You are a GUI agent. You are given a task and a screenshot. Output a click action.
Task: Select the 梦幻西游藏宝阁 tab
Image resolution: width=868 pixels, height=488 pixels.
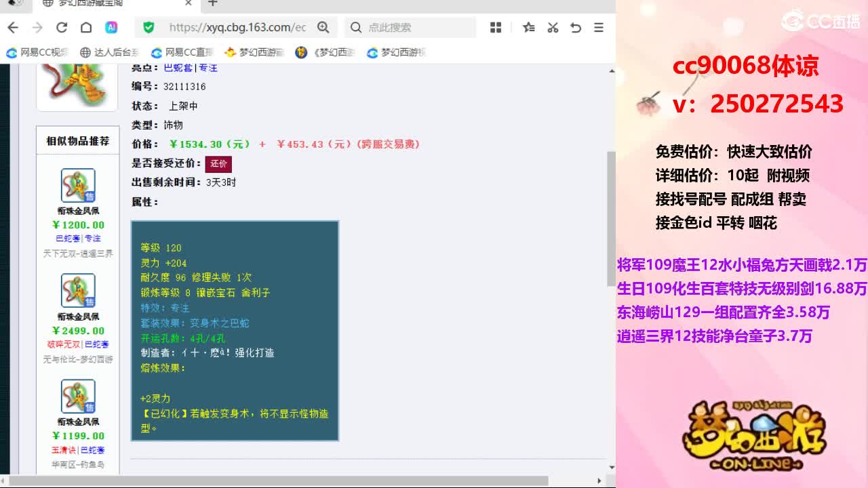point(115,3)
